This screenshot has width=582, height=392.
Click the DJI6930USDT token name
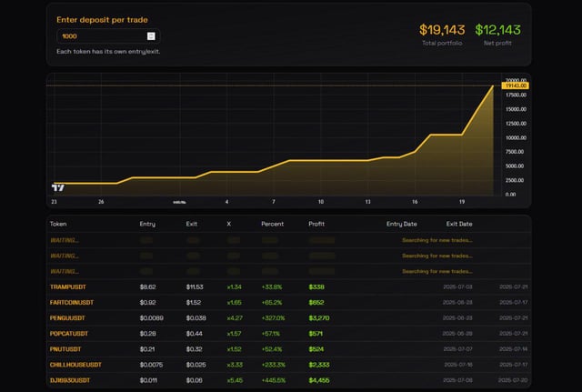[x=75, y=380]
